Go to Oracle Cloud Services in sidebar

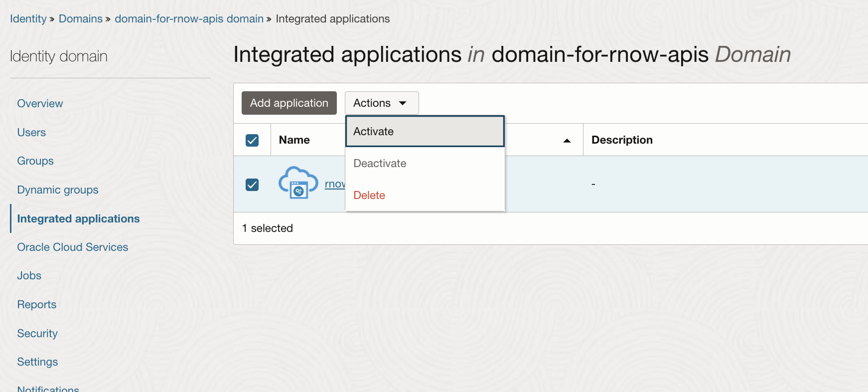pos(73,247)
